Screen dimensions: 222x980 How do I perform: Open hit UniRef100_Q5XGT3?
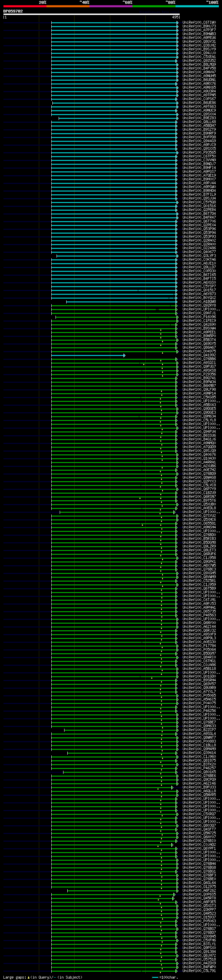tap(199, 906)
